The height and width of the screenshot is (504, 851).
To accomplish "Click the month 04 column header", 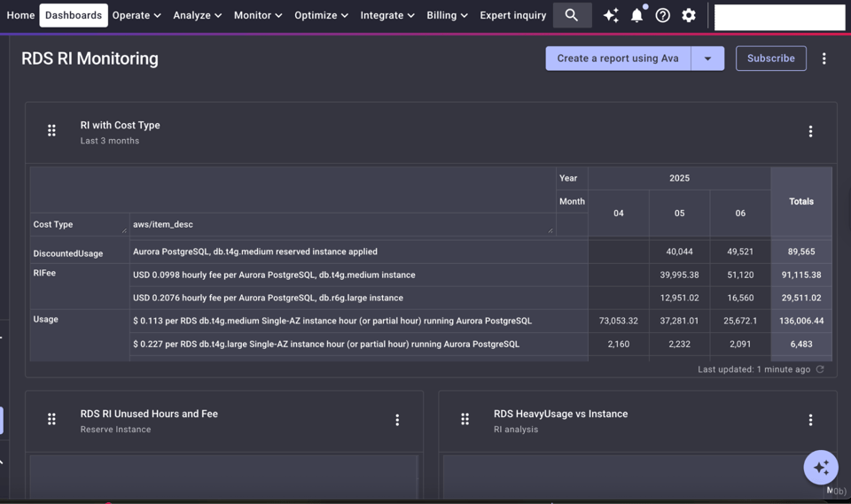I will click(x=618, y=213).
